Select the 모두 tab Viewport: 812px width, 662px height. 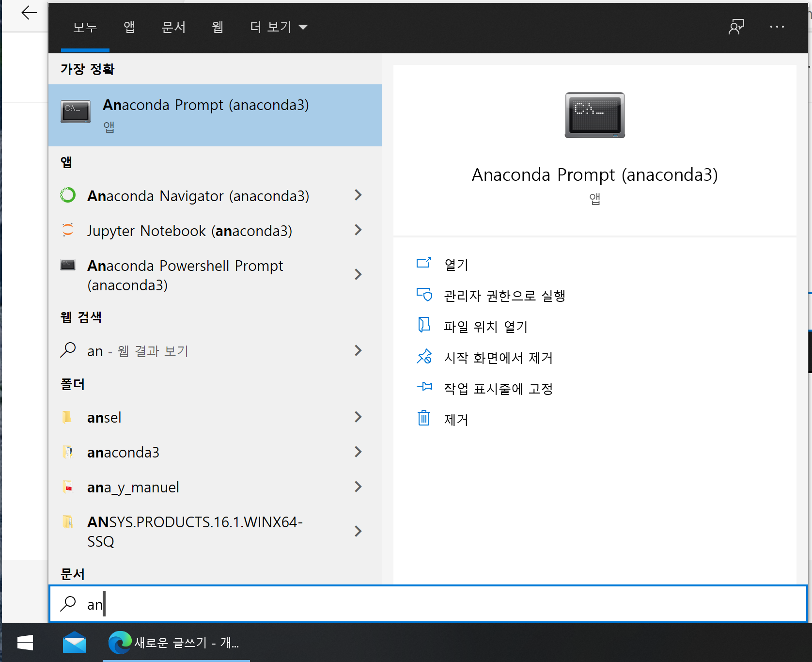click(x=85, y=27)
